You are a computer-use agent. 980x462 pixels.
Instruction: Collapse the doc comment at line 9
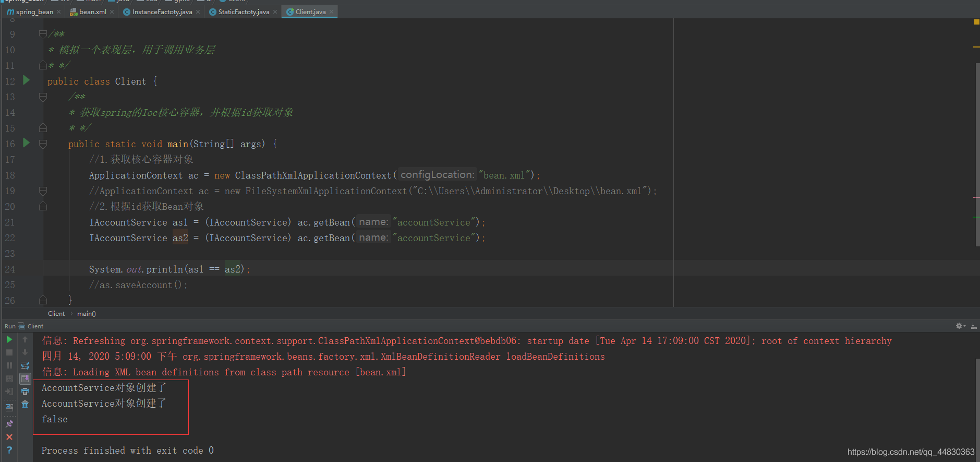pos(43,34)
